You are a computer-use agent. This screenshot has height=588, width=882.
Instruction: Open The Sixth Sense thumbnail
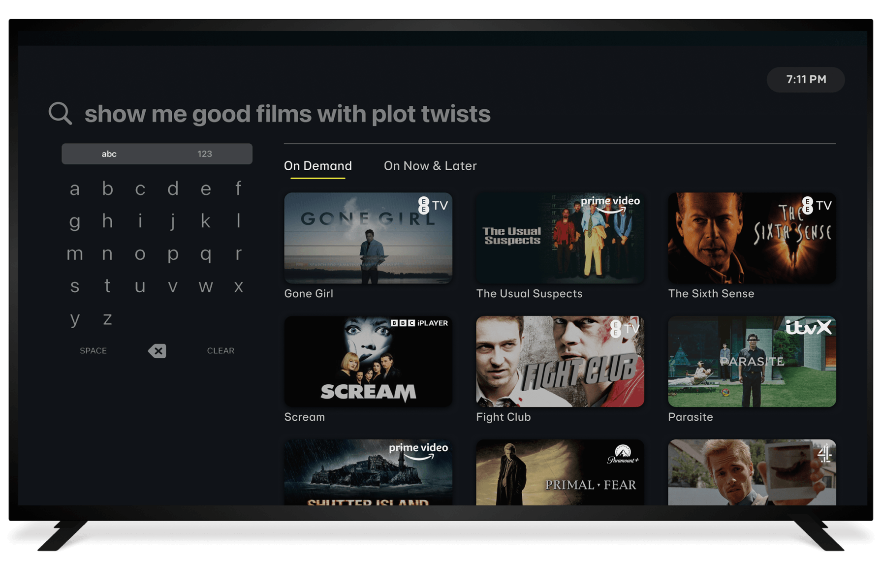coord(752,238)
